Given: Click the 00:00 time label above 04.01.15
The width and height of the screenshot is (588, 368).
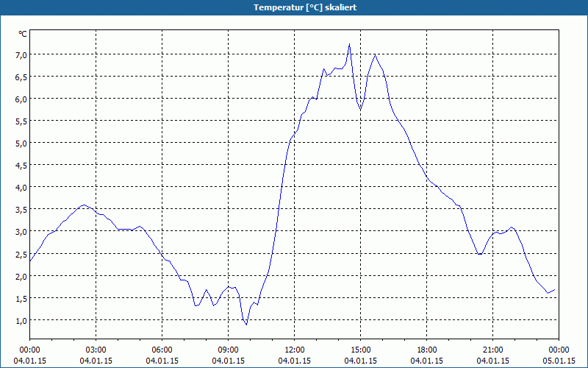Looking at the screenshot, I should coord(29,350).
